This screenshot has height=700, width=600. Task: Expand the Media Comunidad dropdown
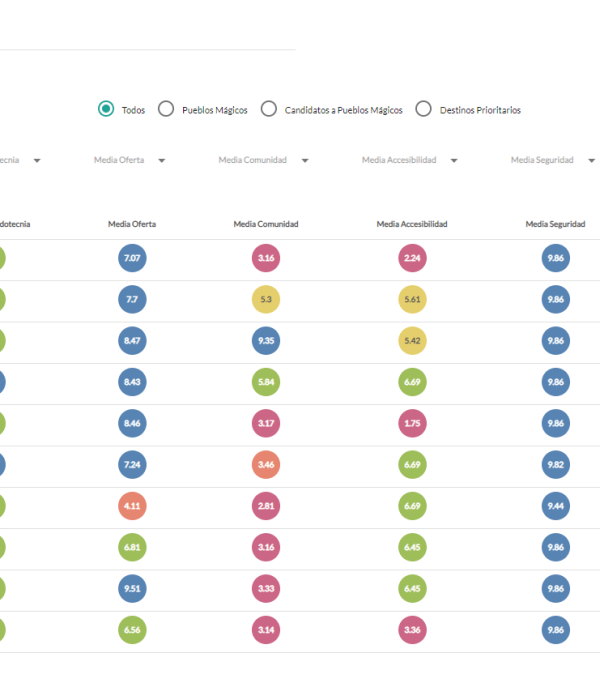(x=304, y=160)
